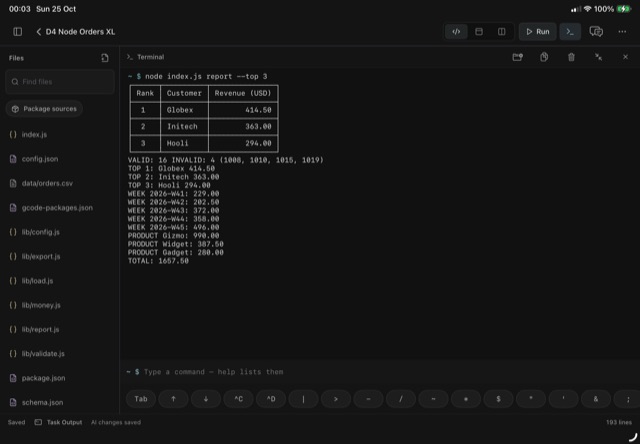Click the Wi-Fi status icon
Image resolution: width=640 pixels, height=444 pixels.
587,9
